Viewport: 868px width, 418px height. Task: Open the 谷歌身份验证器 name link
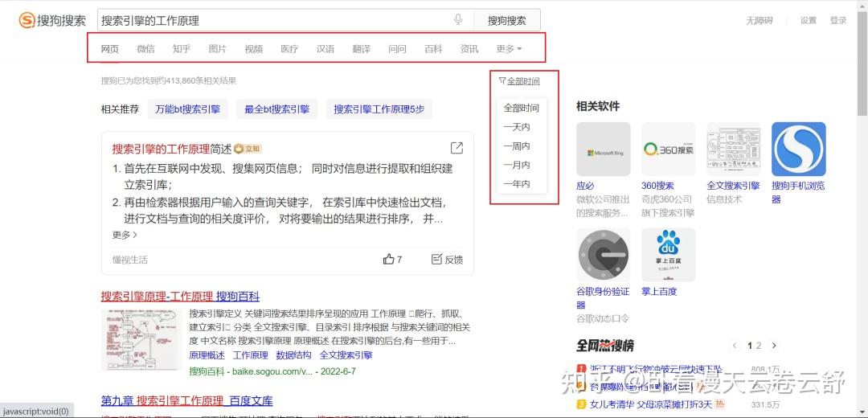coord(603,298)
